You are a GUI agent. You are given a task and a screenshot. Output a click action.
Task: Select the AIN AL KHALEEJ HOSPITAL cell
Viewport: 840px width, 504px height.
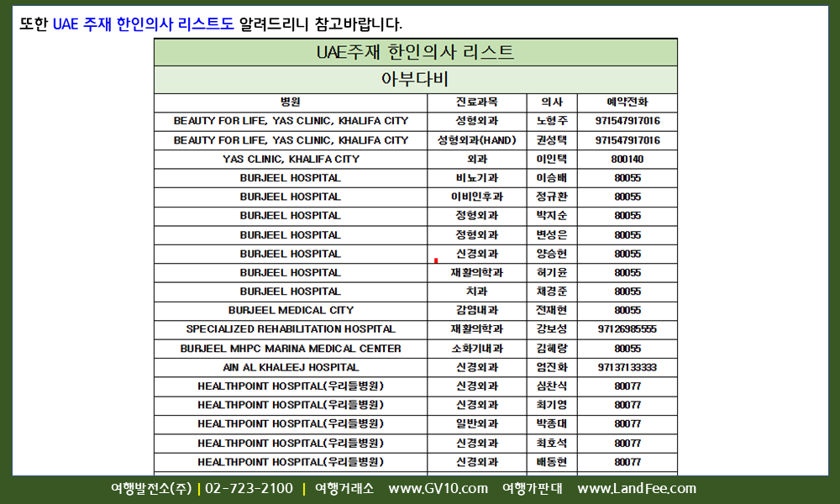pyautogui.click(x=291, y=367)
